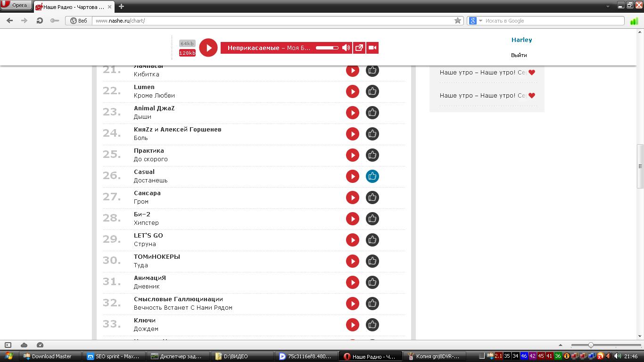Screen dimensions: 644x362
Task: Open search engine dropdown arrow
Action: [481, 21]
